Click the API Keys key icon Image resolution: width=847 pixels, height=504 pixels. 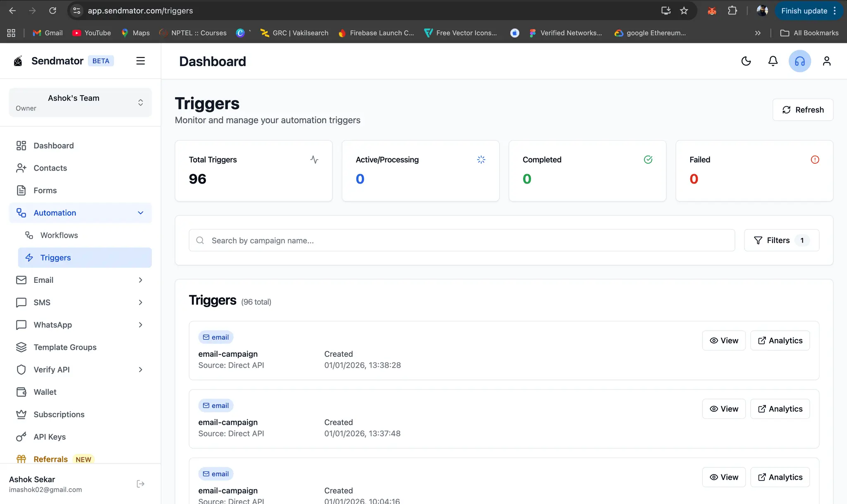click(21, 437)
